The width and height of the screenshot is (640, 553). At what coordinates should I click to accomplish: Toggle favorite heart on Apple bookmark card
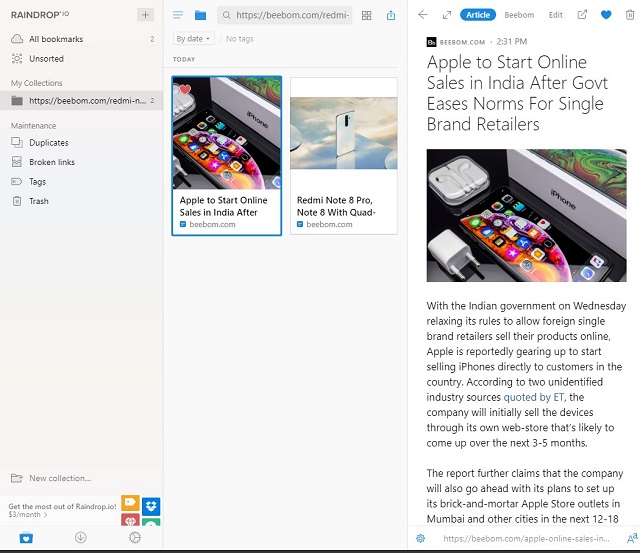(x=185, y=89)
